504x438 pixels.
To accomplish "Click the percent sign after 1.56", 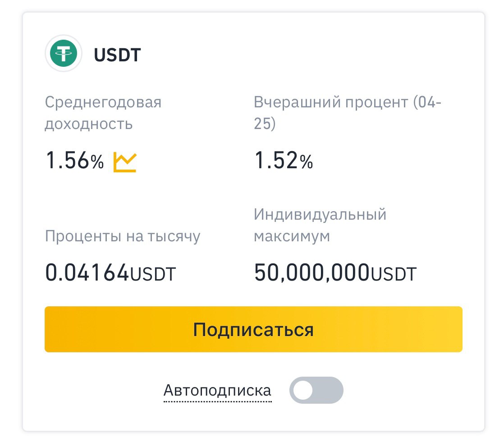I will coord(97,162).
